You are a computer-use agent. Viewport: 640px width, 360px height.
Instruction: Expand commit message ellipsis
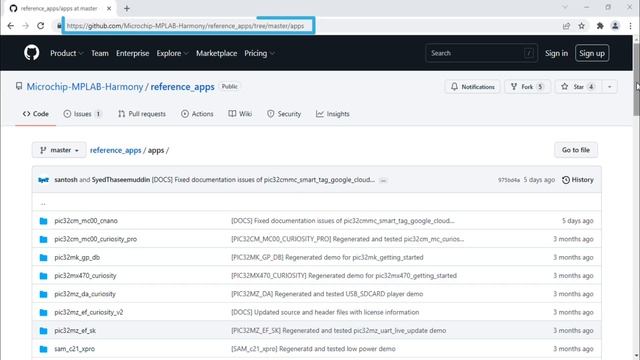point(383,180)
